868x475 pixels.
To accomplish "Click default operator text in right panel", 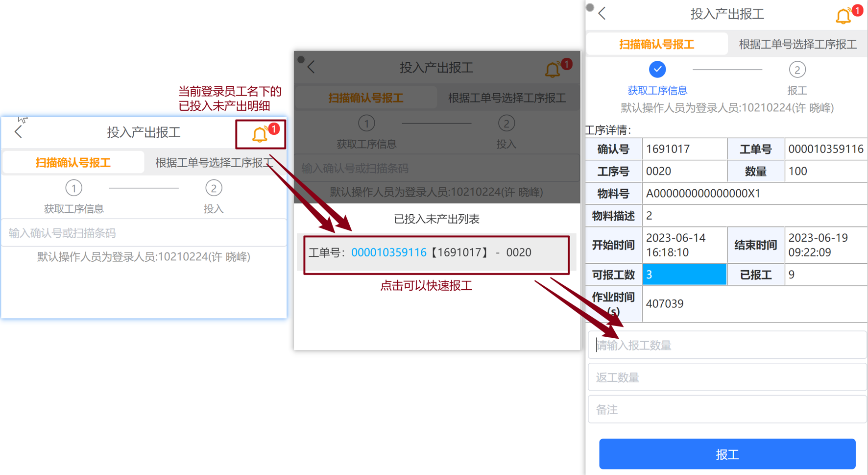I will [727, 108].
